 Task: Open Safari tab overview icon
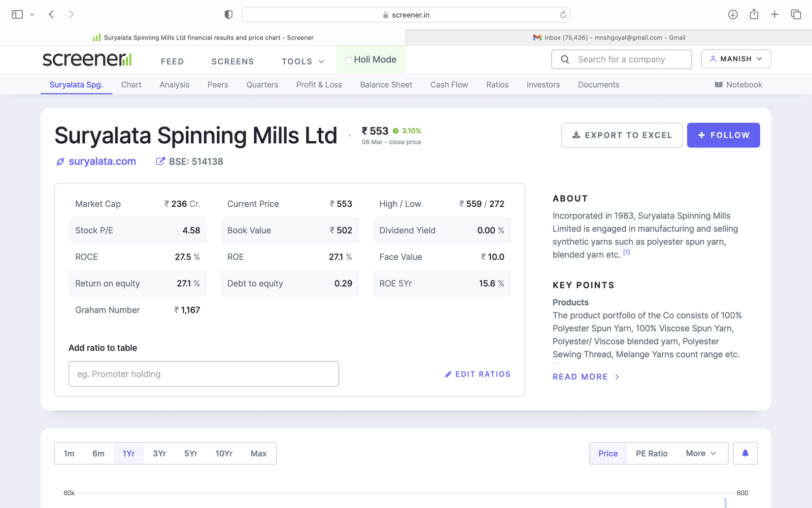coord(796,15)
